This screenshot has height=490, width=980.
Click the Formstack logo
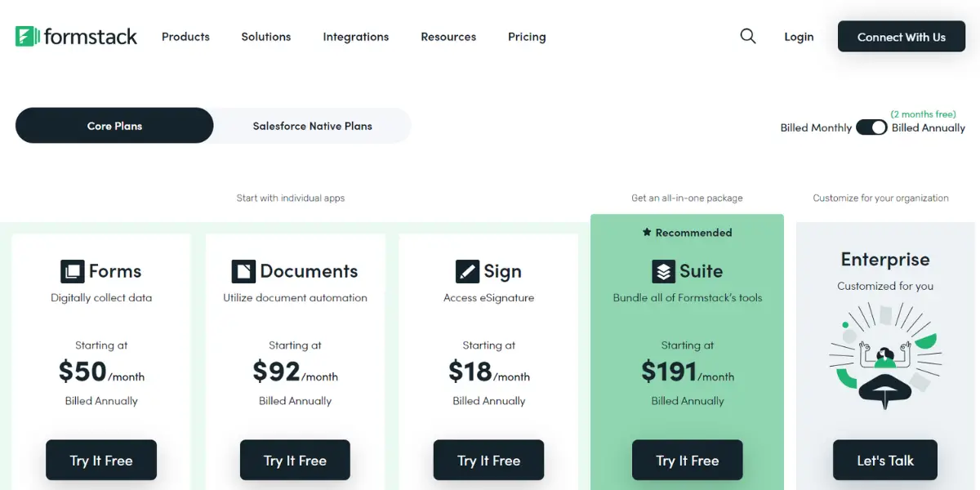(x=76, y=37)
